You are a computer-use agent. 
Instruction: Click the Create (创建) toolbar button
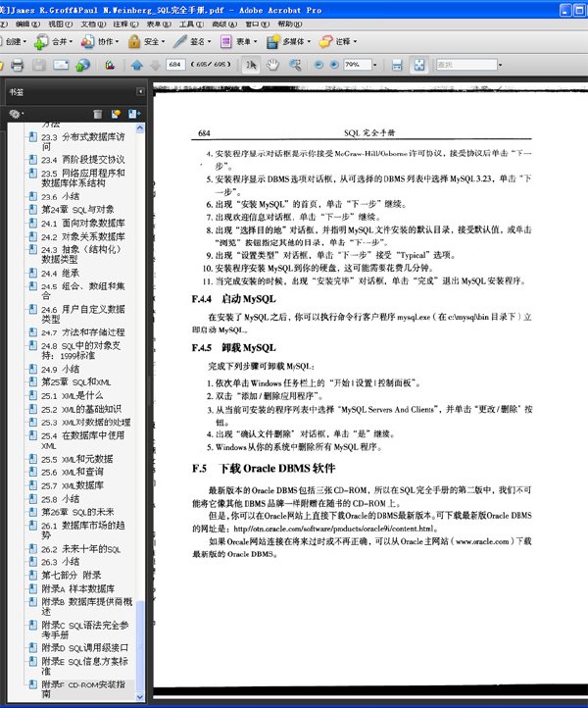pyautogui.click(x=14, y=41)
